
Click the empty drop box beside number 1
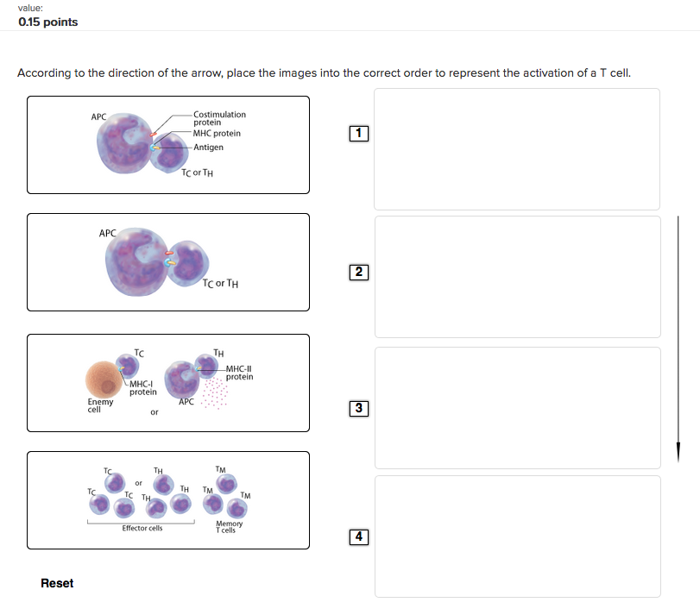pos(516,149)
